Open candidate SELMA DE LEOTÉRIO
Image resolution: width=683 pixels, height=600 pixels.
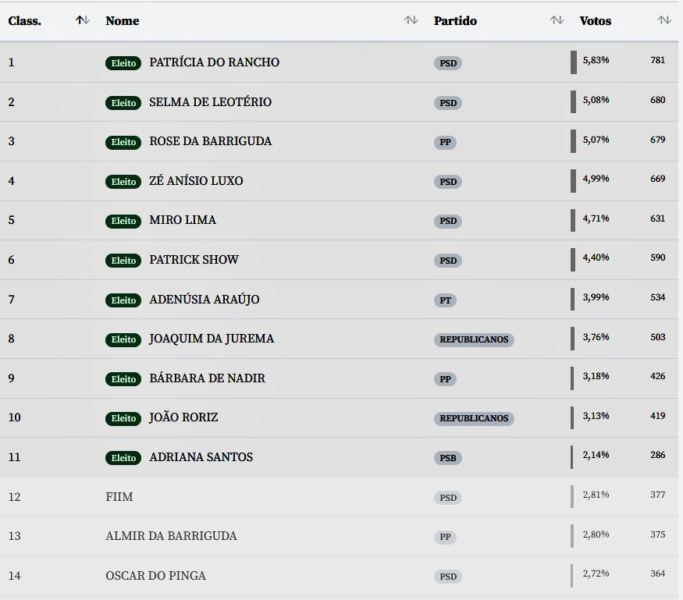210,102
